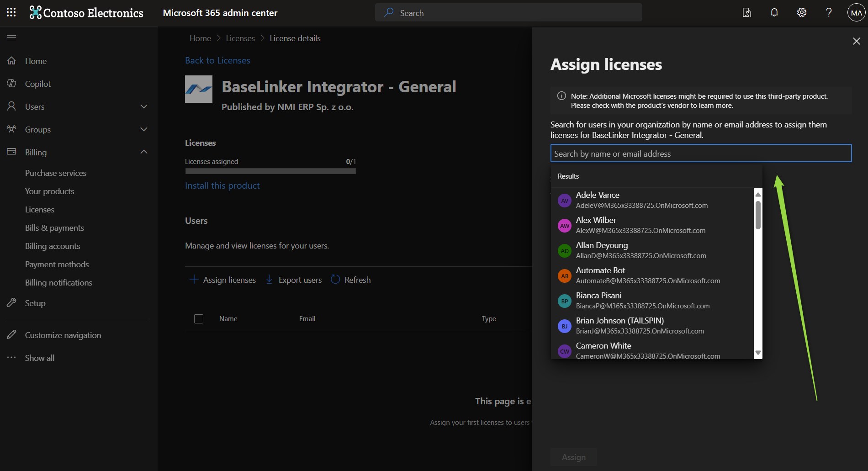Screen dimensions: 868x471
Task: Click AllanD@M365x33388725.OnMicrosoft.com email
Action: click(x=641, y=256)
